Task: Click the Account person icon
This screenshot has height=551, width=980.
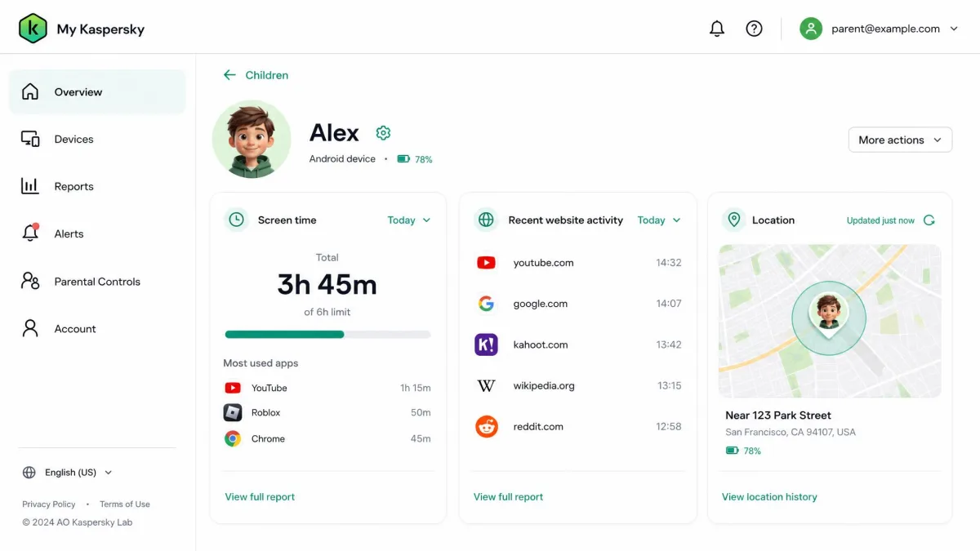Action: [x=30, y=328]
